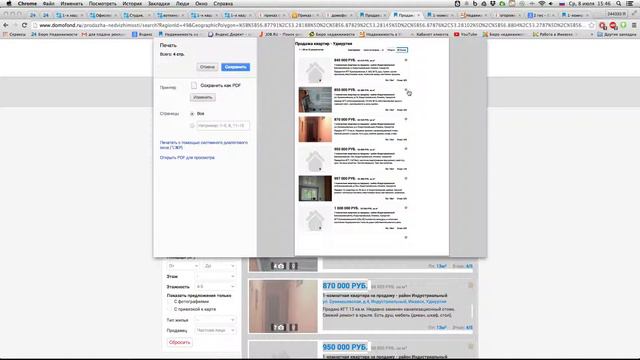Open the Изменить menu in the menu bar
Screen dimensions: 640x360
point(71,3)
